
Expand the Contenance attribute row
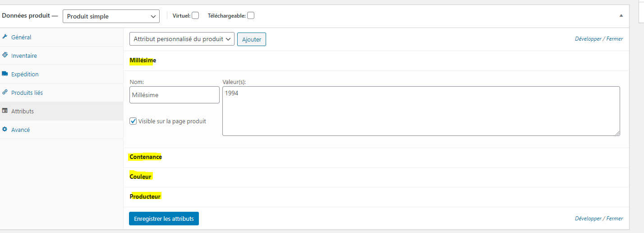(x=146, y=157)
